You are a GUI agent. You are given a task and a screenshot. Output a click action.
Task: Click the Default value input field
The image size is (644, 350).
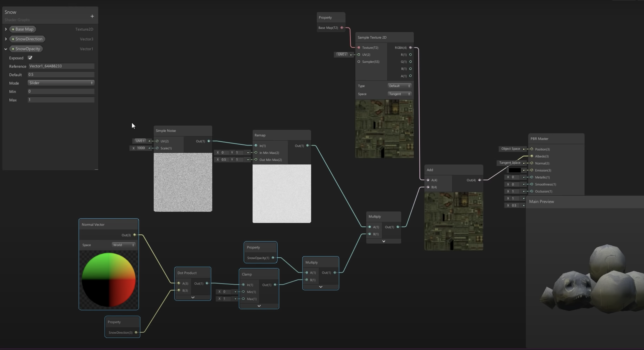(x=61, y=74)
